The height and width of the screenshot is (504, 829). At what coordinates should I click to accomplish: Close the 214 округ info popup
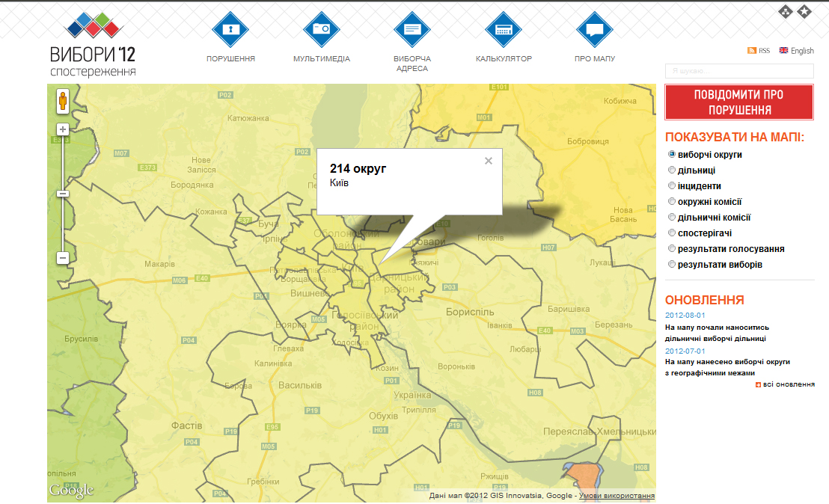[x=489, y=161]
